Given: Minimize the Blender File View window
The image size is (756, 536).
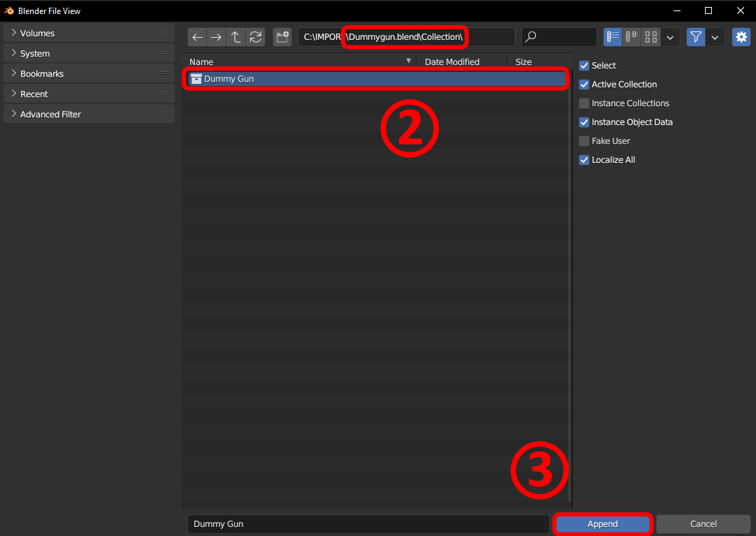Looking at the screenshot, I should click(x=677, y=10).
